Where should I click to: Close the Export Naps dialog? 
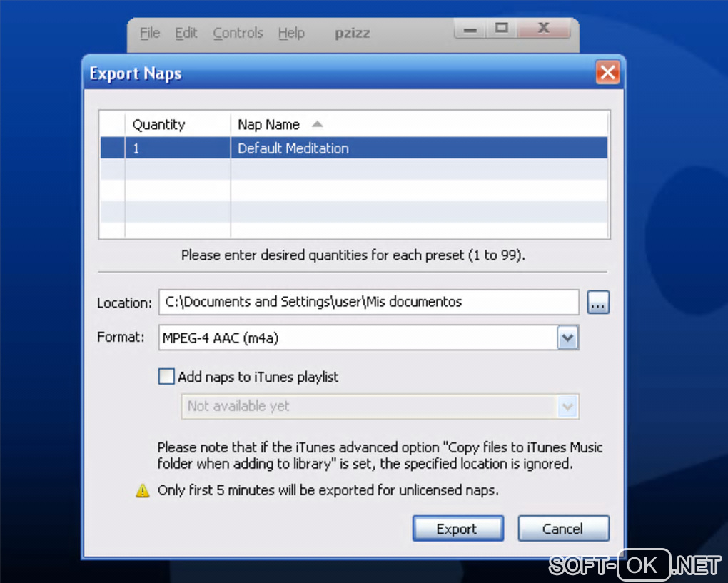(x=608, y=73)
